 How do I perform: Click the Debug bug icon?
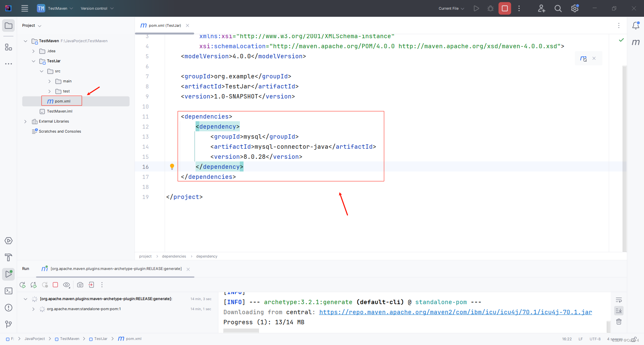coord(490,8)
